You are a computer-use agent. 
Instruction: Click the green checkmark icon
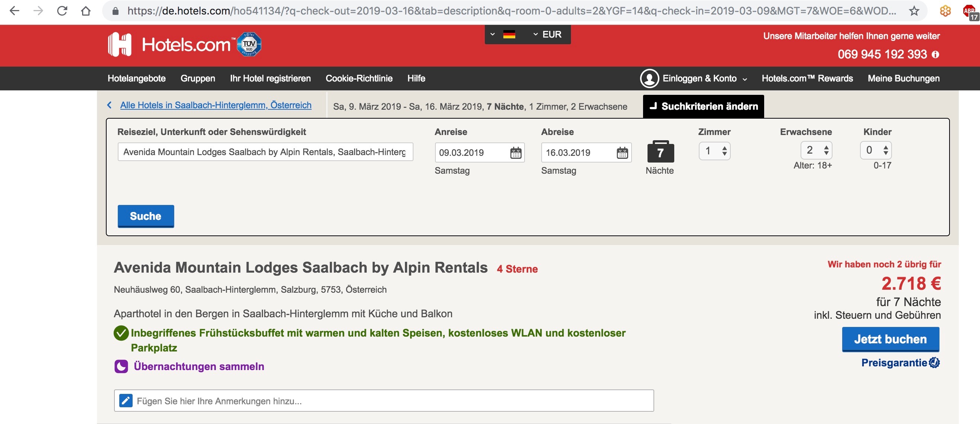(121, 333)
